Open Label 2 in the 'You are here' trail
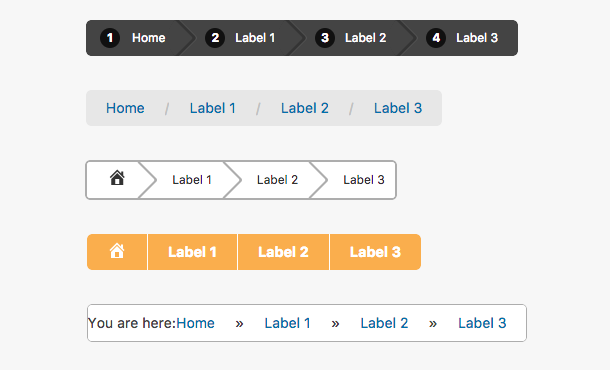610x370 pixels. coord(384,323)
